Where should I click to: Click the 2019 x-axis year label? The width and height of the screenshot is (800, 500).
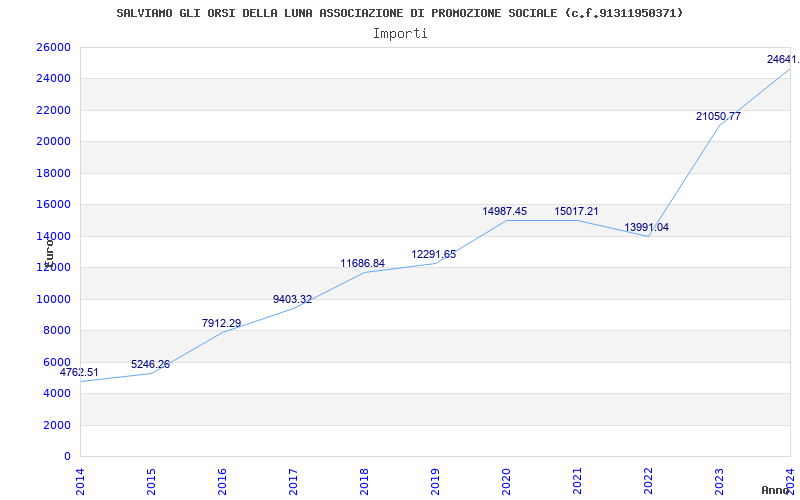(x=435, y=481)
